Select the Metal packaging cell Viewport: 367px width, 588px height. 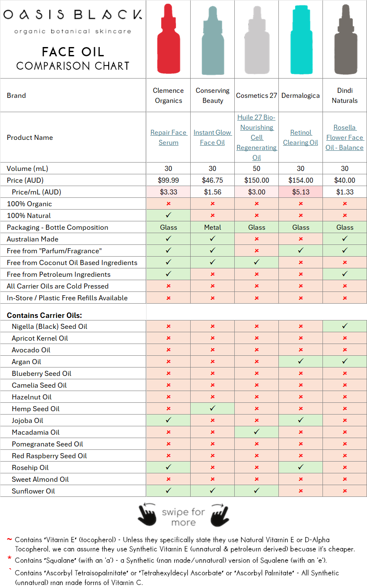pyautogui.click(x=212, y=227)
